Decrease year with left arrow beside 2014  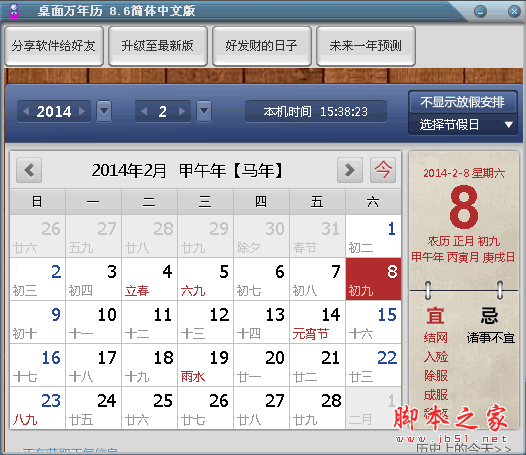26,111
